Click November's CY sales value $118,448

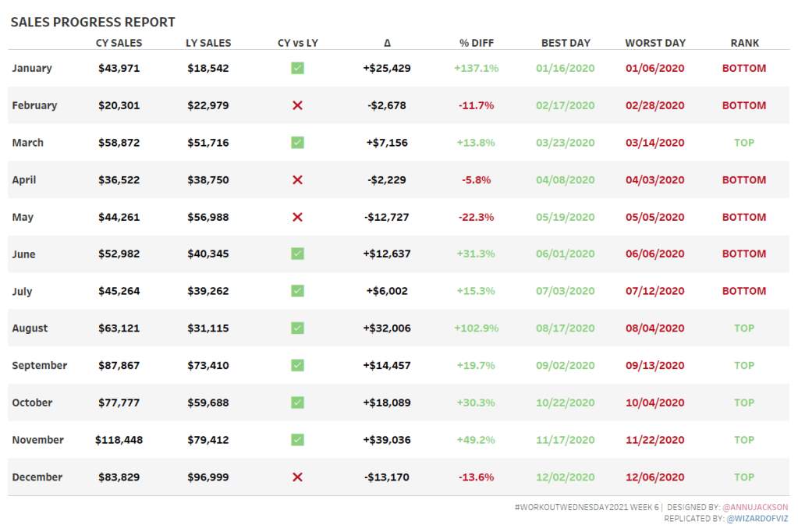point(119,440)
